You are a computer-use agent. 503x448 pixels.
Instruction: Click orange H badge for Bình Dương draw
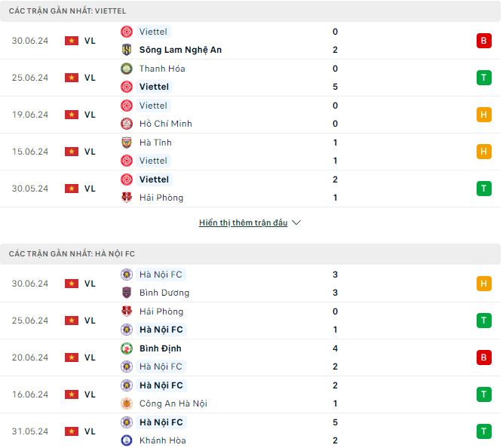point(483,284)
